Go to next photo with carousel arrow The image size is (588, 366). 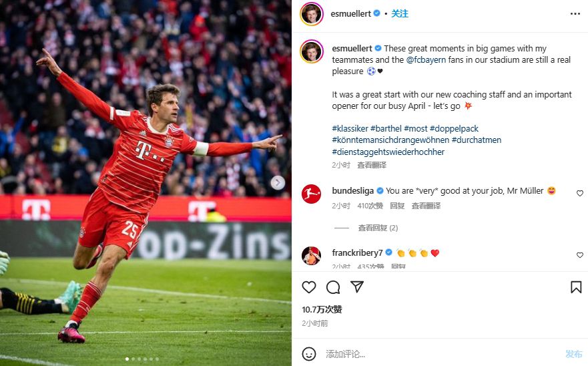click(x=278, y=183)
